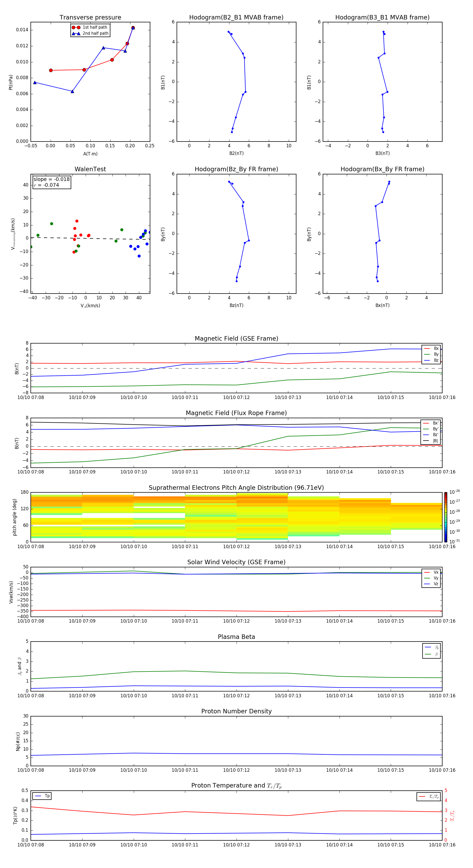Click the 'B3(nT)' x-axis label
This screenshot has width=473, height=868.
click(x=382, y=153)
